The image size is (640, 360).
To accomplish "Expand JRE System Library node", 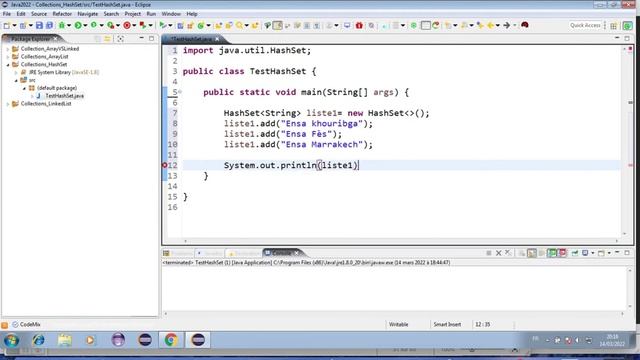I will [x=16, y=72].
